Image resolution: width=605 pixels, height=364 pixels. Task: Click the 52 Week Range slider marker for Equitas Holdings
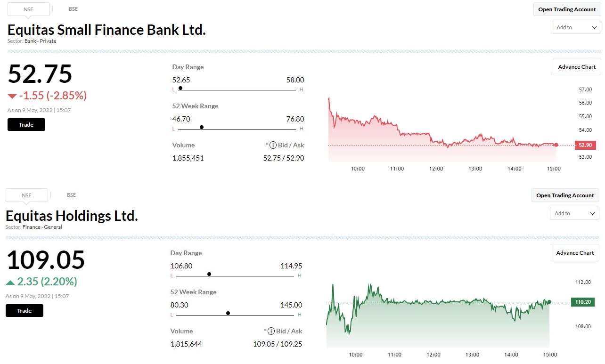point(228,313)
